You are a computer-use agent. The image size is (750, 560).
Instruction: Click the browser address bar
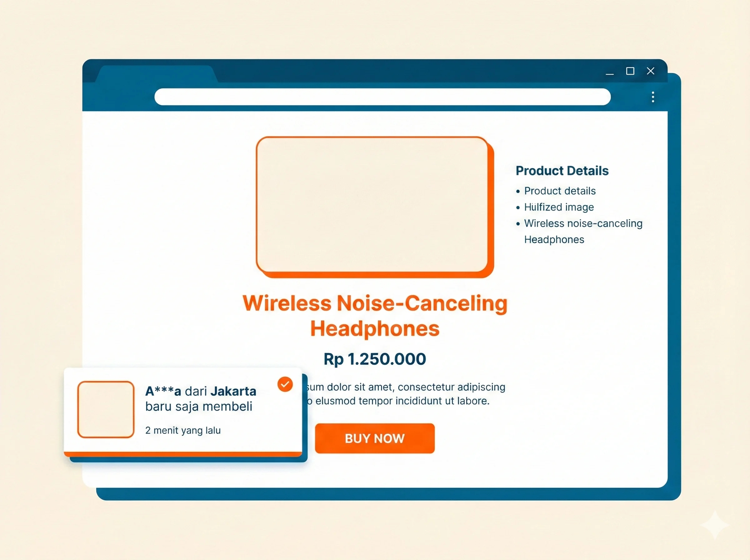pyautogui.click(x=382, y=97)
